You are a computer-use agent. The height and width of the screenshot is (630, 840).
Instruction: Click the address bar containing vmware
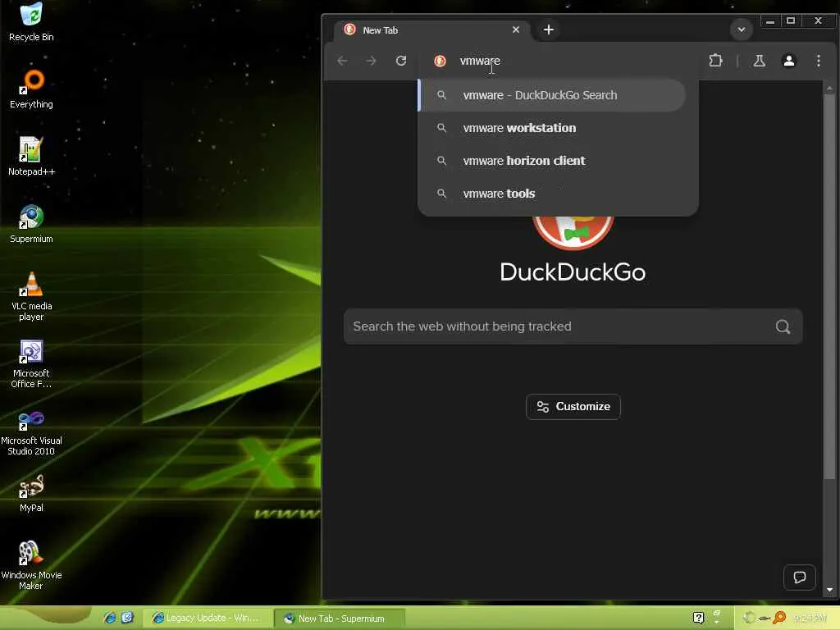[x=559, y=61]
